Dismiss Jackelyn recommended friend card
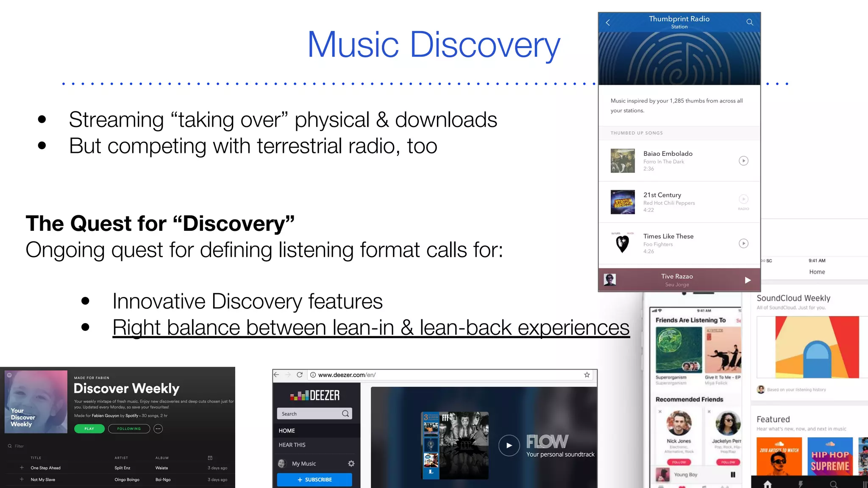The height and width of the screenshot is (488, 868). click(709, 411)
